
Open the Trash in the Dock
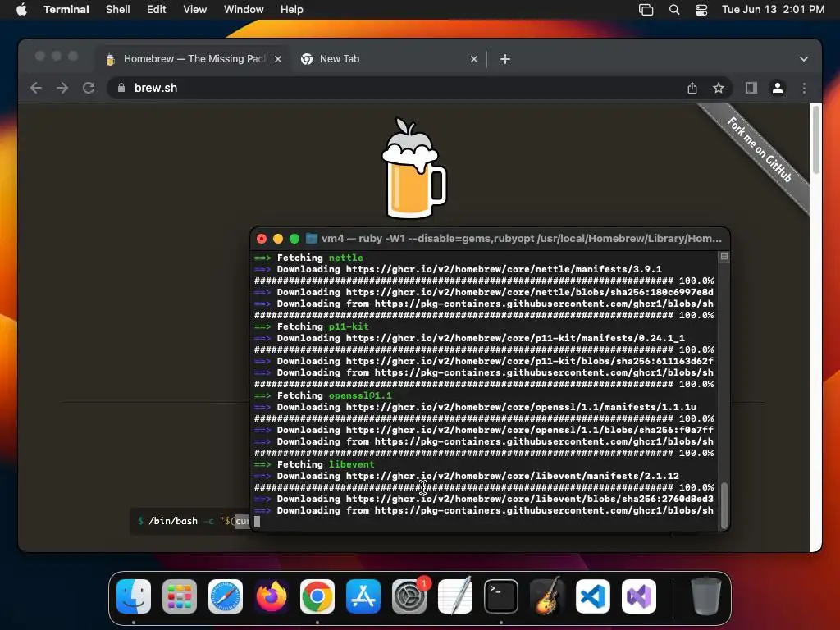[706, 596]
